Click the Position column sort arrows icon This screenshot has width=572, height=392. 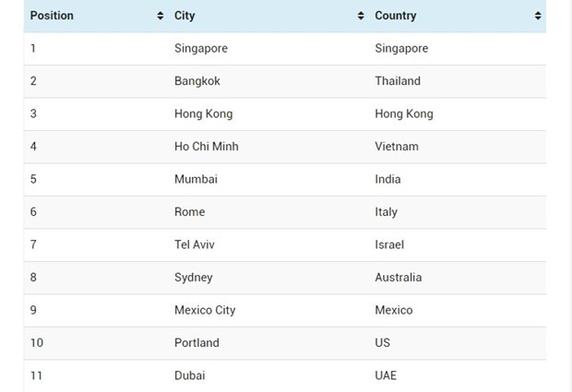(161, 17)
